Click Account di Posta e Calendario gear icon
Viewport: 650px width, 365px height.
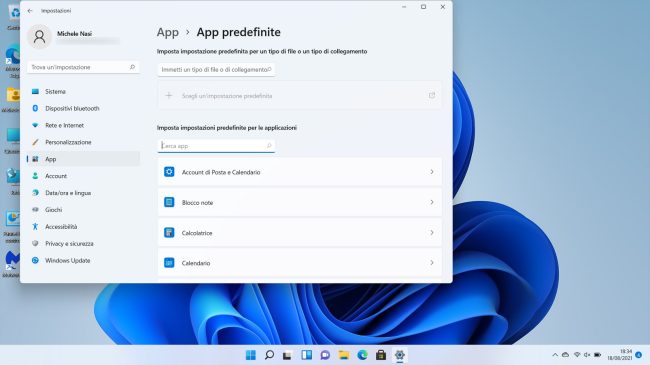[169, 172]
